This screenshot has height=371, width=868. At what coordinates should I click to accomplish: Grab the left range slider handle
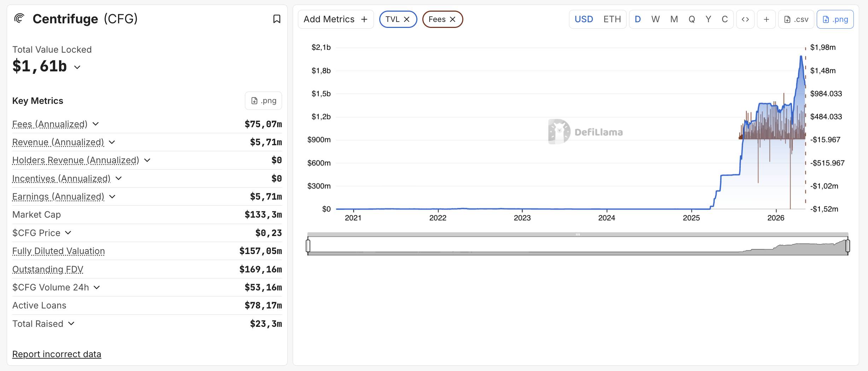point(308,246)
